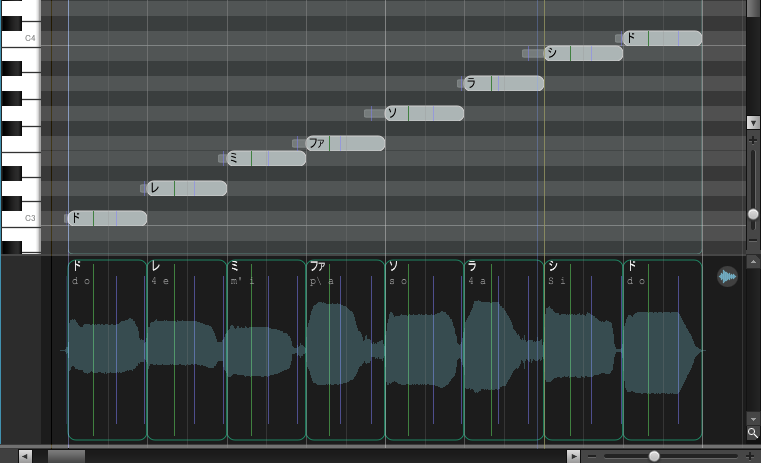Click the vertical zoom slider handle
761x463 pixels.
[x=753, y=214]
